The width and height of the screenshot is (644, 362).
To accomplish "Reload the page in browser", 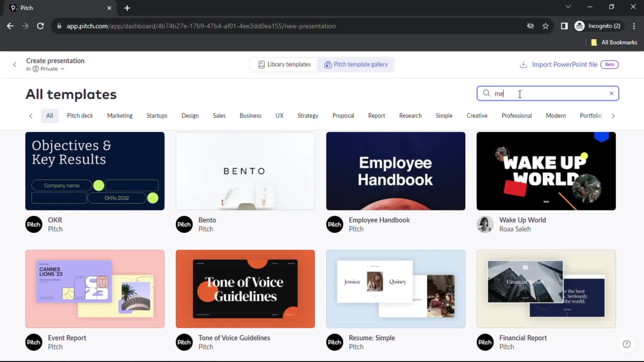I will tap(41, 26).
